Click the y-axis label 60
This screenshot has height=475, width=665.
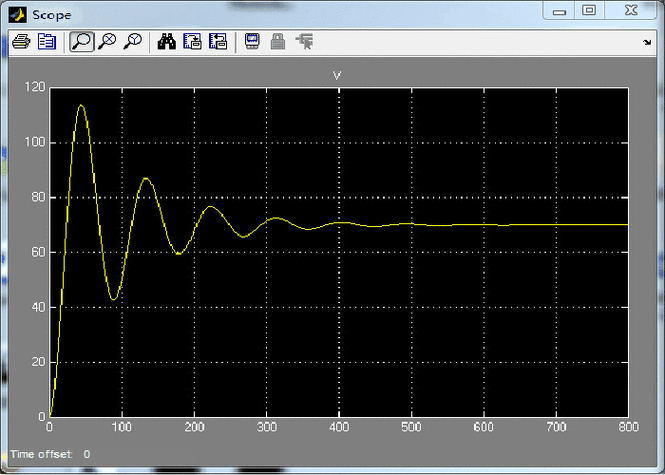click(x=38, y=252)
